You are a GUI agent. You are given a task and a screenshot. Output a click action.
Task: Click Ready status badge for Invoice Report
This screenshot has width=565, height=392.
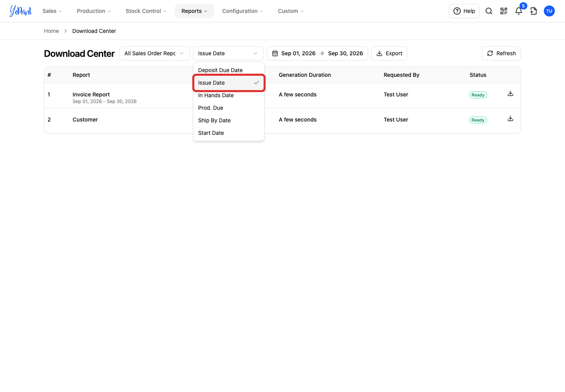pos(478,95)
